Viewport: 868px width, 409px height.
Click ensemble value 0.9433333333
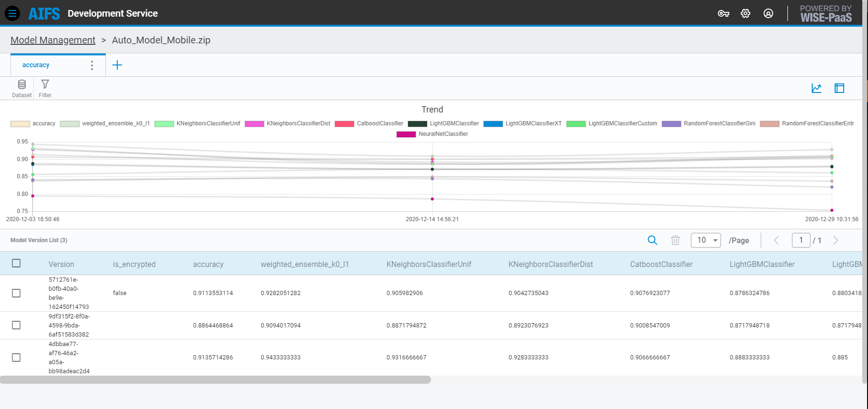tap(281, 358)
